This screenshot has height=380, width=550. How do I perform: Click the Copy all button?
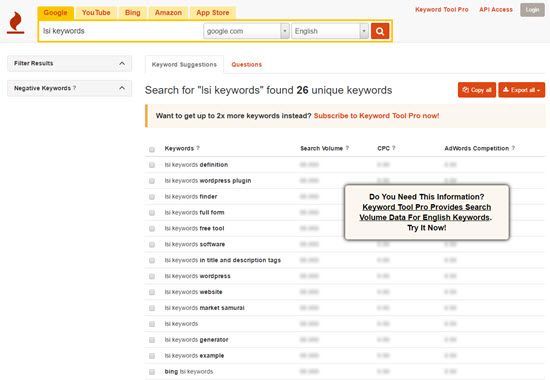pos(477,90)
